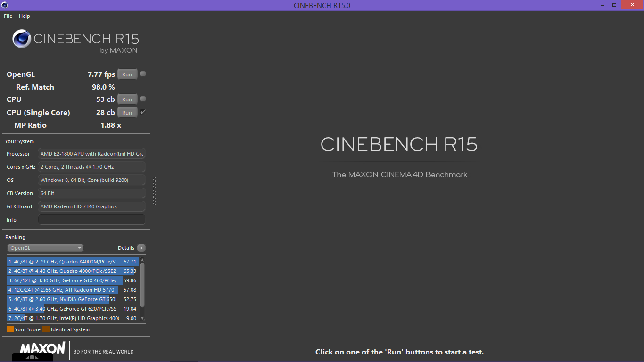Select ranking entry 3 GeForce GTX 460
This screenshot has height=362, width=644.
point(73,280)
